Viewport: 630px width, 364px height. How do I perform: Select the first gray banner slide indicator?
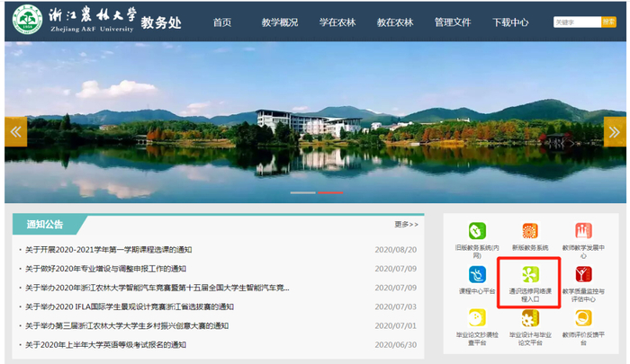click(x=303, y=192)
